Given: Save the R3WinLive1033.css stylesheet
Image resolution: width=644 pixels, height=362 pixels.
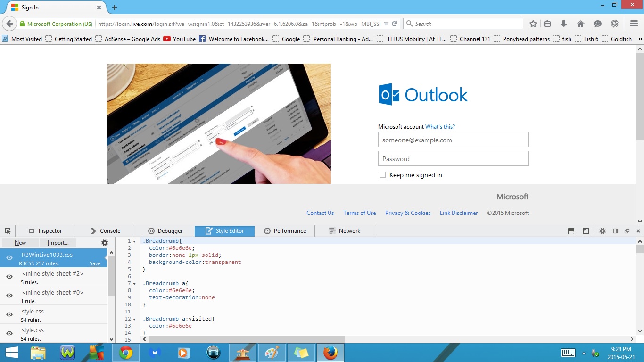Looking at the screenshot, I should pyautogui.click(x=95, y=263).
